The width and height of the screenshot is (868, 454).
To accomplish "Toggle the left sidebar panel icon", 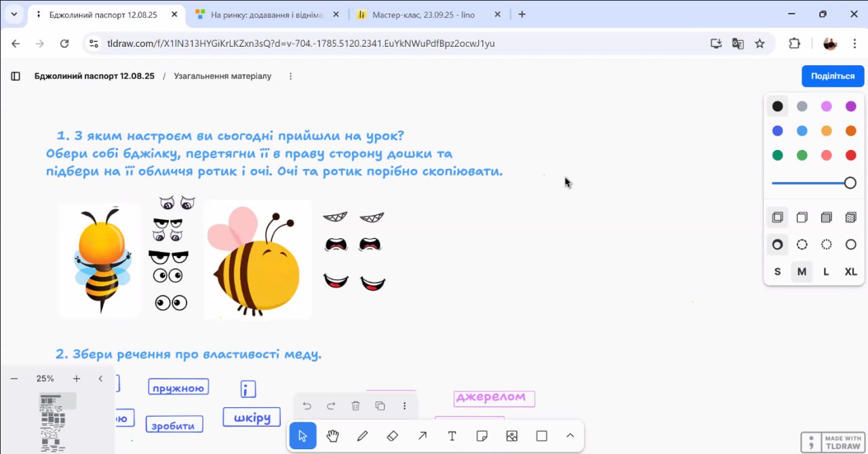I will (16, 76).
